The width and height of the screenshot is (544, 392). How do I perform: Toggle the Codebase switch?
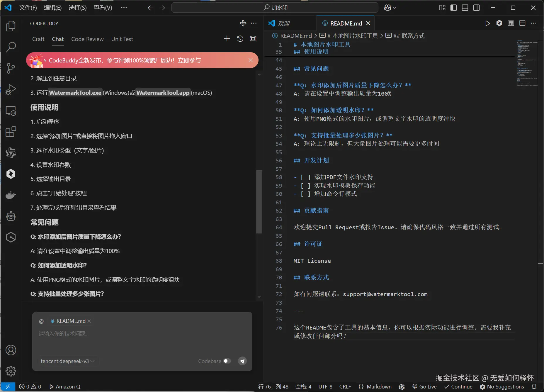227,361
